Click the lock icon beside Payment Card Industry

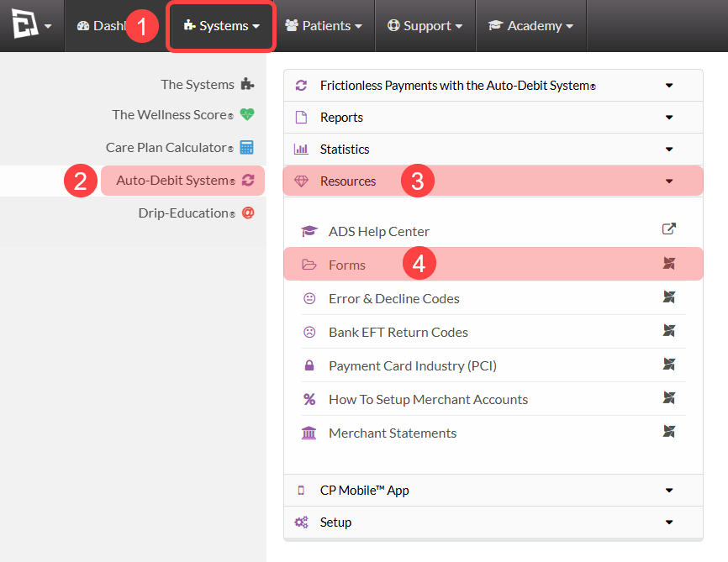tap(309, 365)
